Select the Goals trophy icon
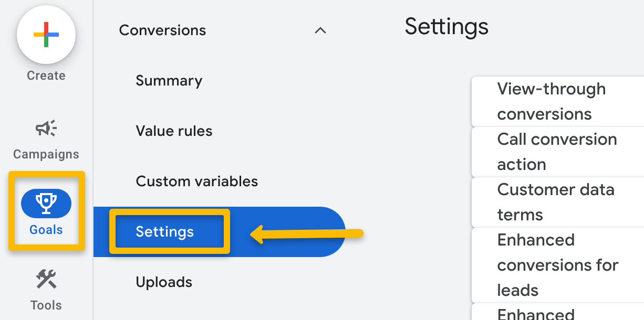Screen dimensions: 644x320 46,203
